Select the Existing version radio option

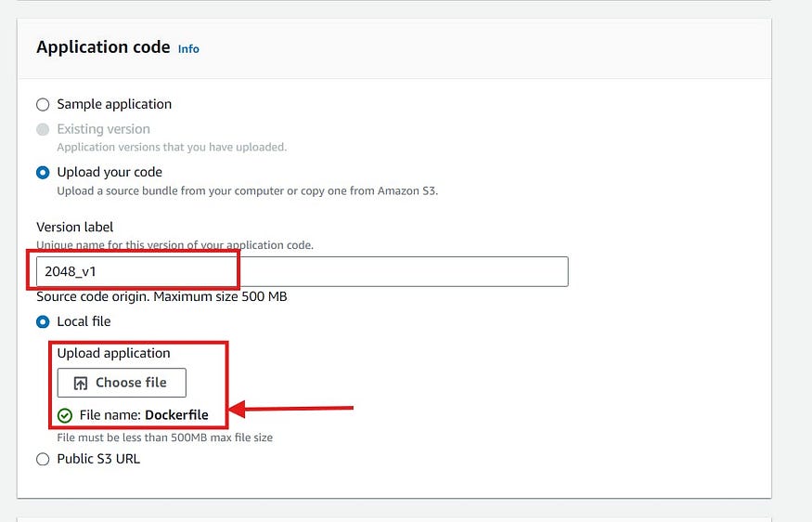43,129
